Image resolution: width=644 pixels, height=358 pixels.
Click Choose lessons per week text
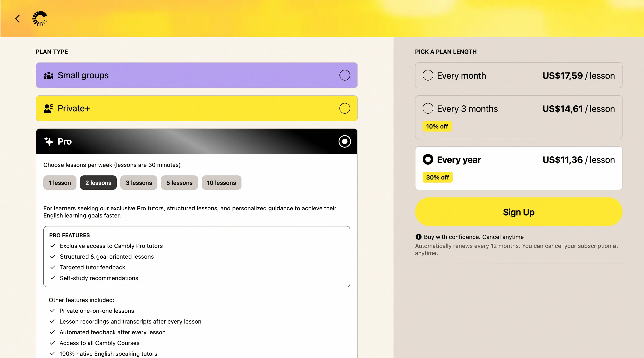click(x=112, y=165)
